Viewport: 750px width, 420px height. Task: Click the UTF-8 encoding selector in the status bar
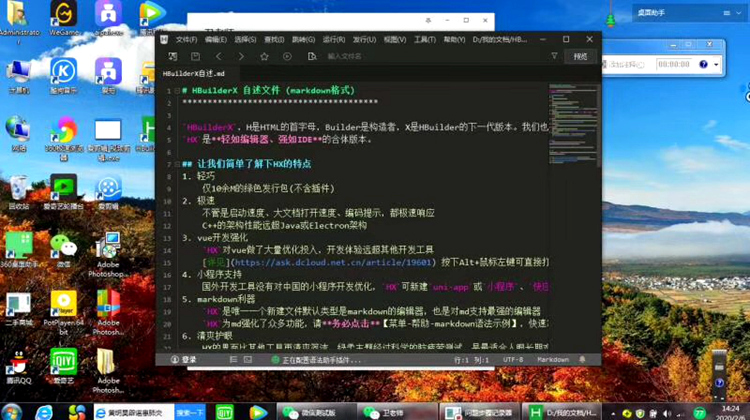click(x=513, y=360)
